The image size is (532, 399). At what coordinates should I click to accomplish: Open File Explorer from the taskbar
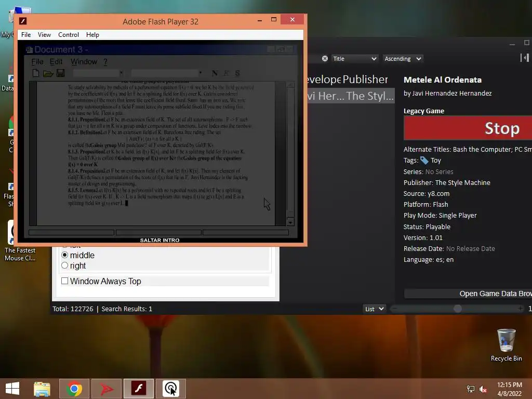(x=42, y=389)
